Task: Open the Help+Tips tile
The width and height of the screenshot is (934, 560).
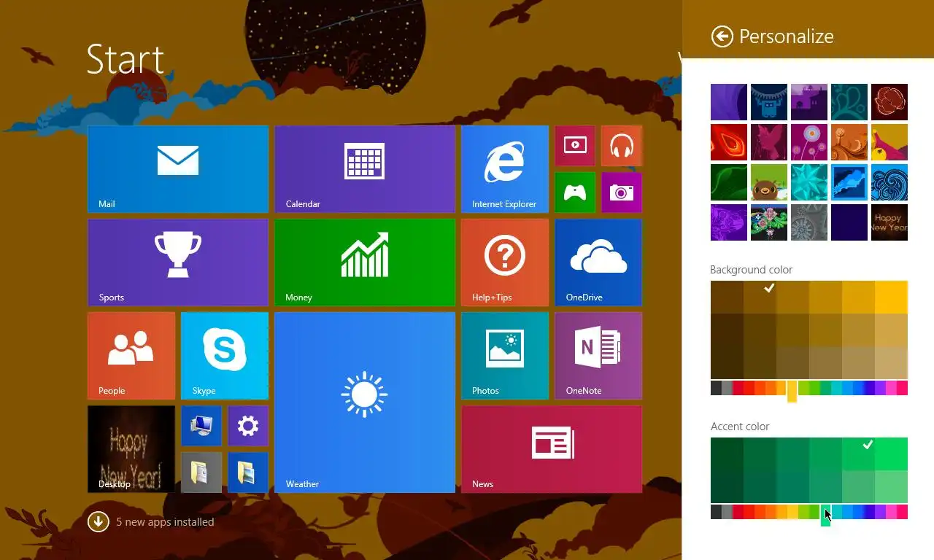Action: [505, 262]
